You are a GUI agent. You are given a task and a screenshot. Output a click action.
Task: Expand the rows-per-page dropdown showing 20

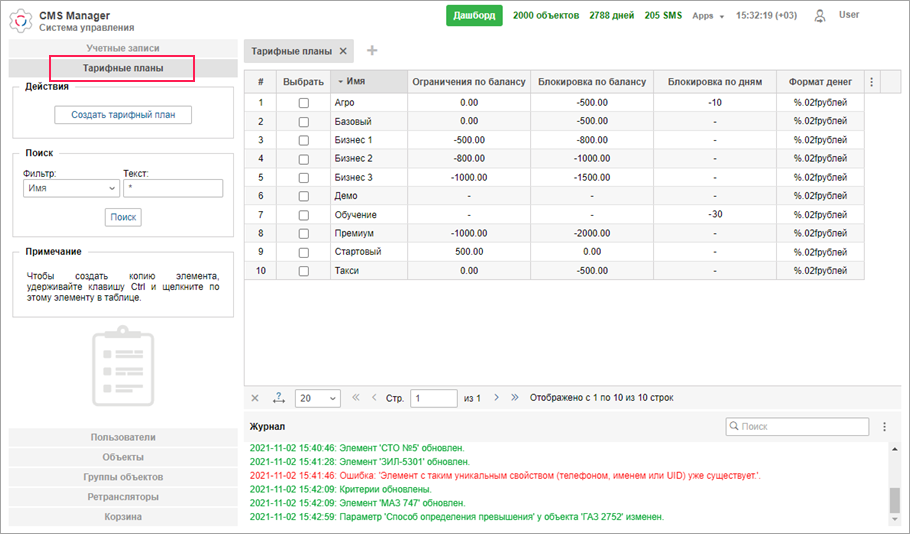point(318,398)
